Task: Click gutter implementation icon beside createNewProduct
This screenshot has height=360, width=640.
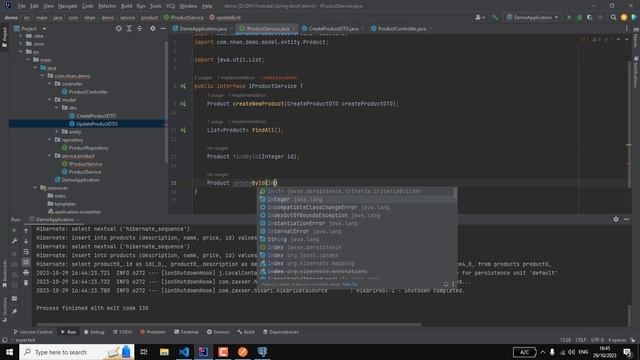Action: point(183,104)
